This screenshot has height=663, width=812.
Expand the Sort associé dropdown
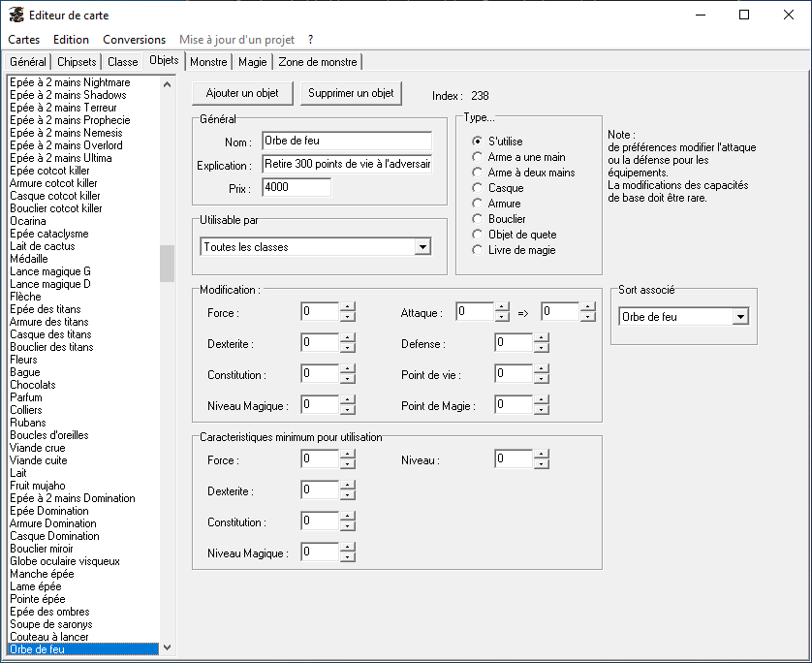[740, 316]
